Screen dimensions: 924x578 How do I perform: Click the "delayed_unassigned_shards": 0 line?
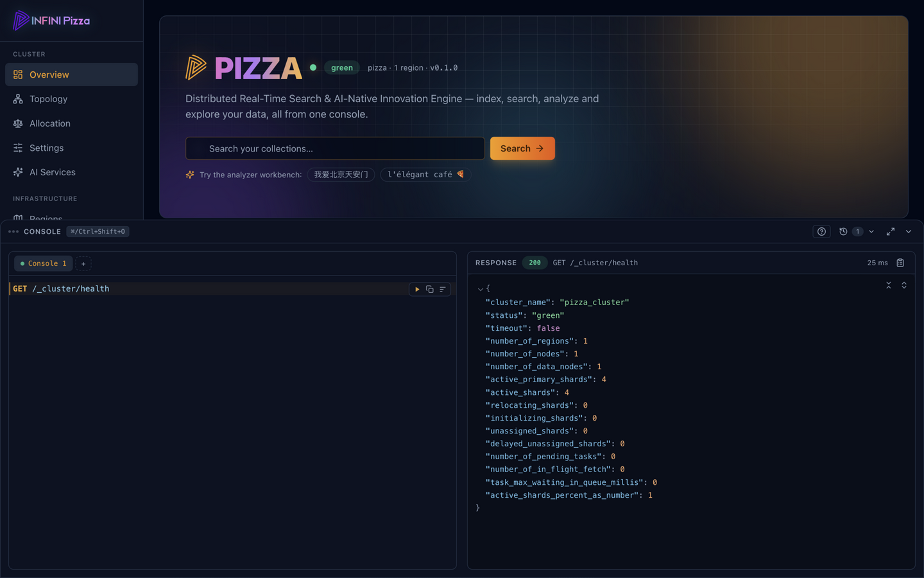coord(555,444)
